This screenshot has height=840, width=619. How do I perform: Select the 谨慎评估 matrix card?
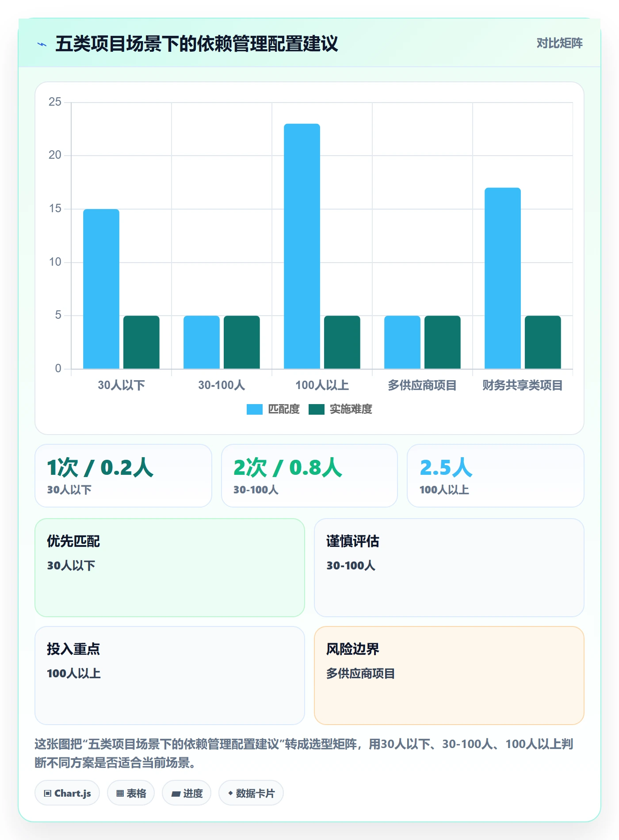click(449, 568)
